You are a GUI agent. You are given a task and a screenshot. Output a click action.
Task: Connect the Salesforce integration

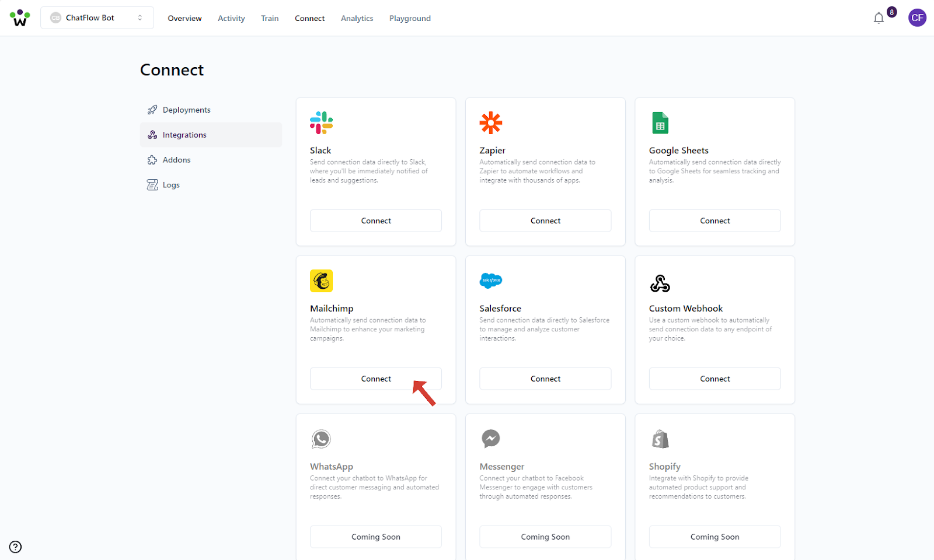tap(545, 379)
